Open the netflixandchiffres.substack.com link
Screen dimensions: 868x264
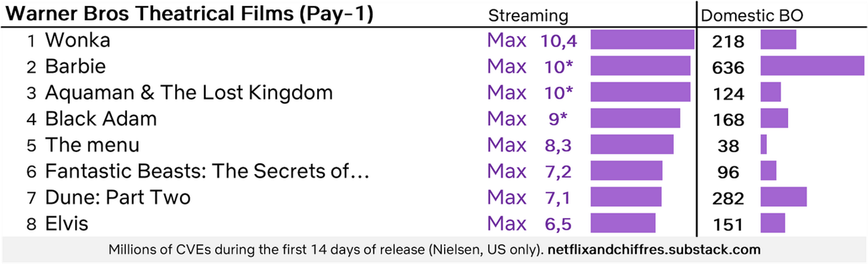pyautogui.click(x=654, y=250)
